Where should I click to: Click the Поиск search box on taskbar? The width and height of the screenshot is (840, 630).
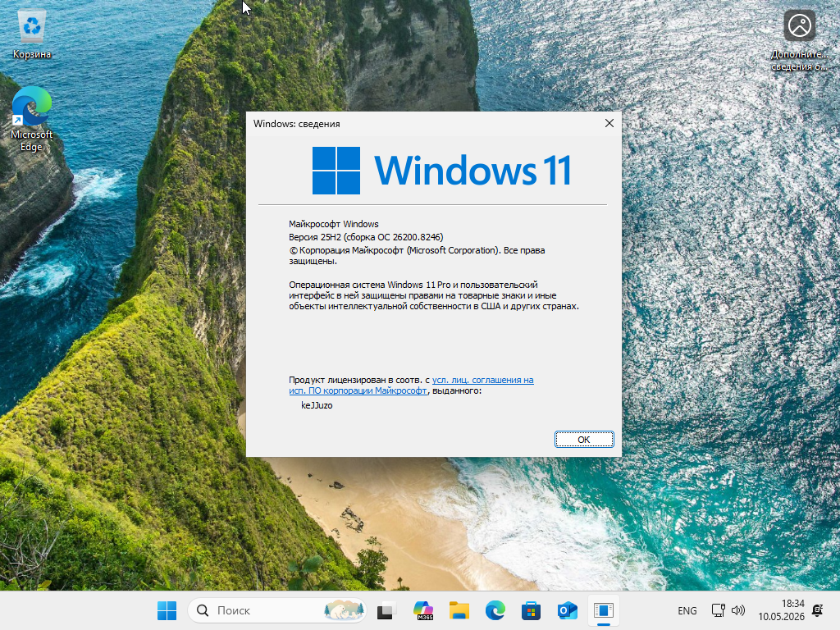(277, 610)
